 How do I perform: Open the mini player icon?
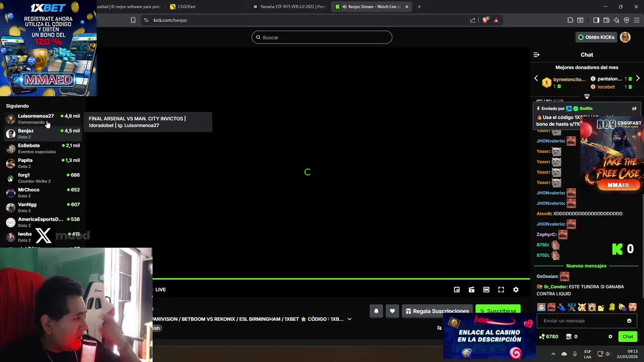(457, 290)
